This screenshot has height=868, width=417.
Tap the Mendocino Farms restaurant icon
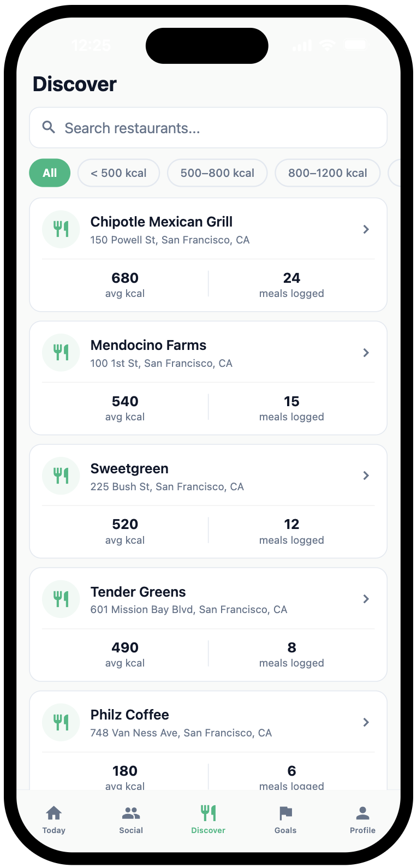click(x=61, y=353)
